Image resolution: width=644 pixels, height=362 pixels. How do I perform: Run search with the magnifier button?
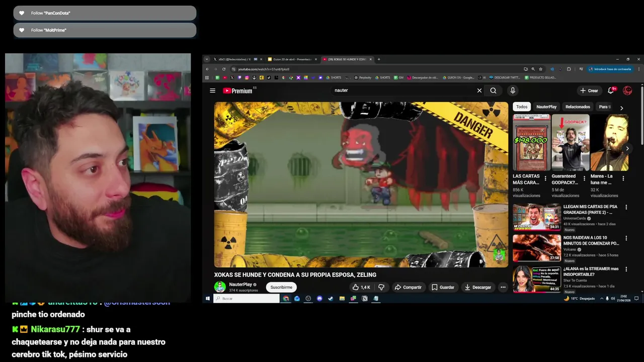pyautogui.click(x=493, y=90)
